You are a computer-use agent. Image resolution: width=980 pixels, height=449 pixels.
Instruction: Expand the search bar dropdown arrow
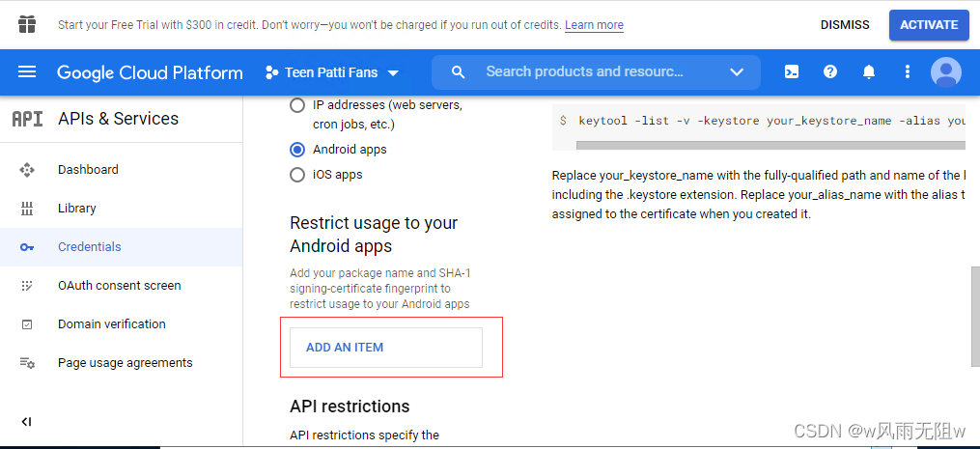(737, 72)
